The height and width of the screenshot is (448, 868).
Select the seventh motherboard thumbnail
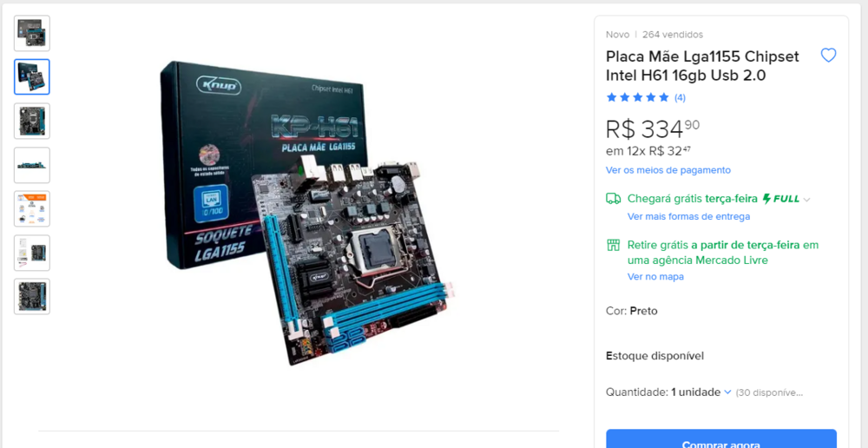click(32, 296)
